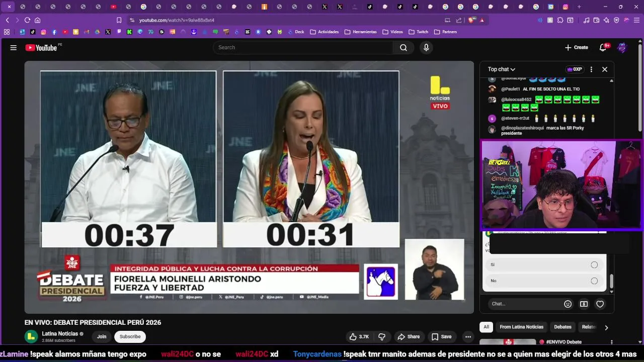Click the 0XP points button in chat
644x362 pixels.
(575, 69)
